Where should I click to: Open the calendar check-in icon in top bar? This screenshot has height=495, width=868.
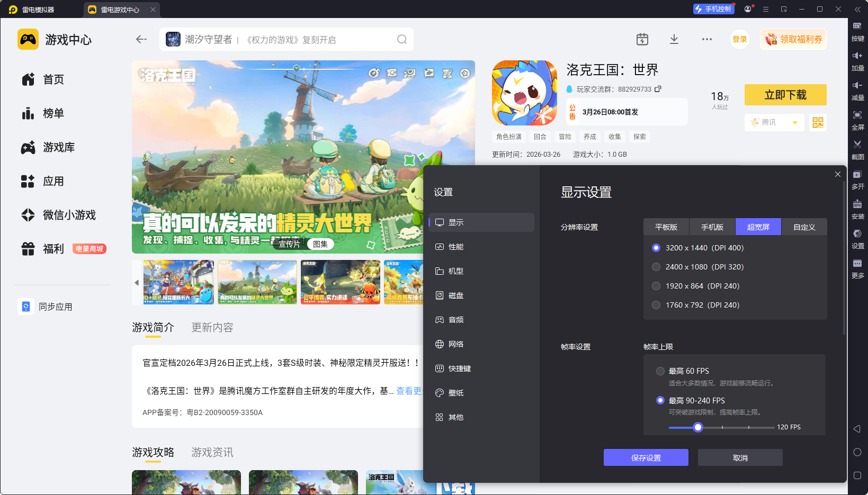click(642, 39)
